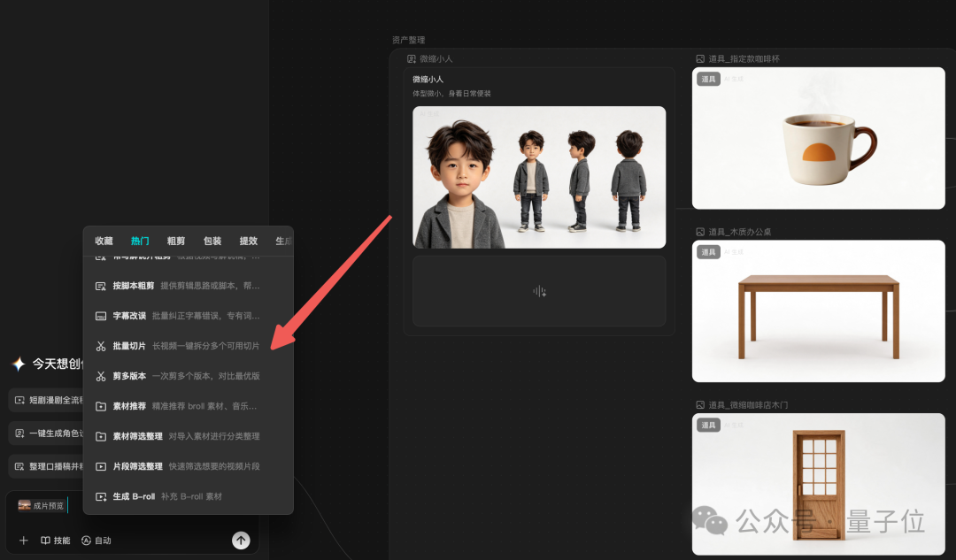
Task: Click the audio waveform placeholder under 微缩小人
Action: point(539,291)
